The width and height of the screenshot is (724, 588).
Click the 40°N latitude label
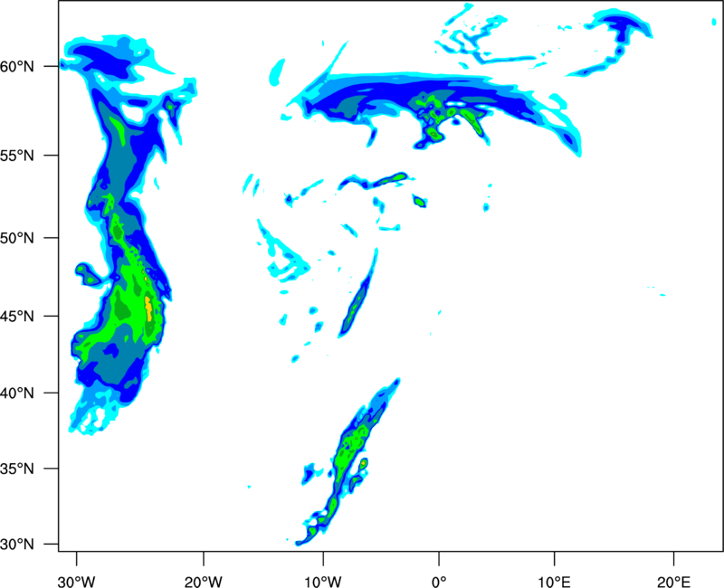click(17, 394)
